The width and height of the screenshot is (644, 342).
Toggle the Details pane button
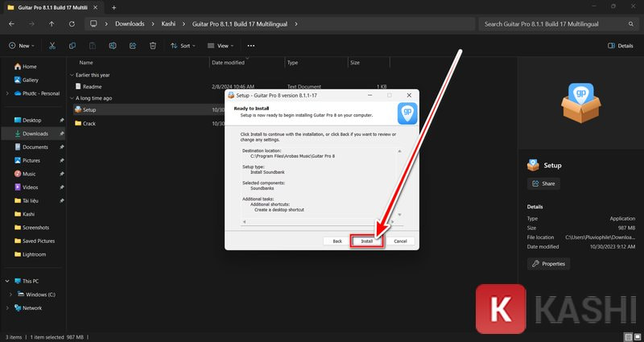point(620,46)
